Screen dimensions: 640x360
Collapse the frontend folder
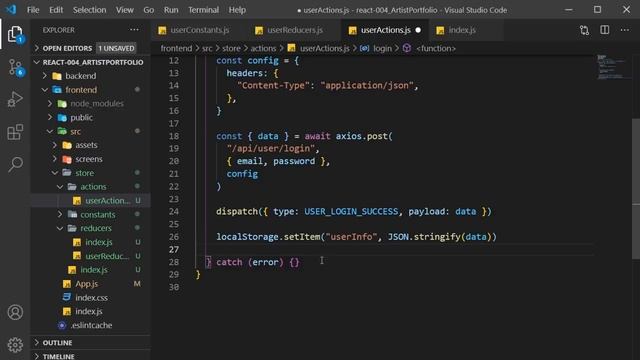[x=91, y=90]
